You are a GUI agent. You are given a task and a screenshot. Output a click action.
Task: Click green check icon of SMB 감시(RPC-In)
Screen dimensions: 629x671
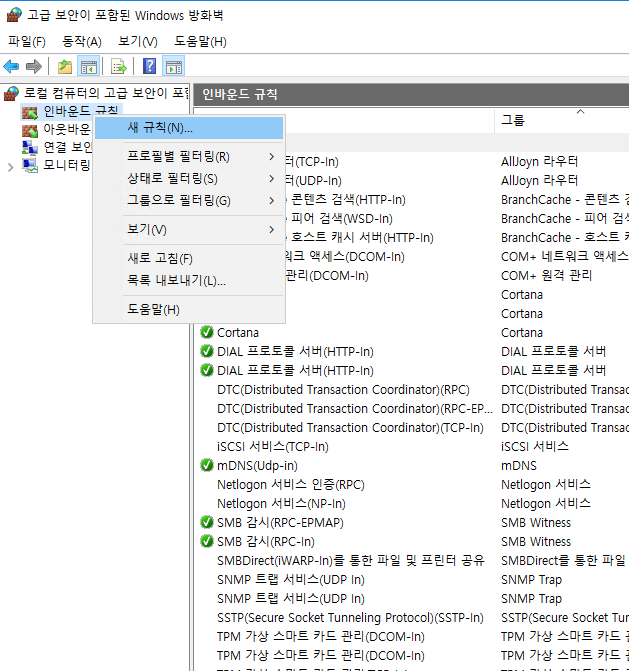207,541
